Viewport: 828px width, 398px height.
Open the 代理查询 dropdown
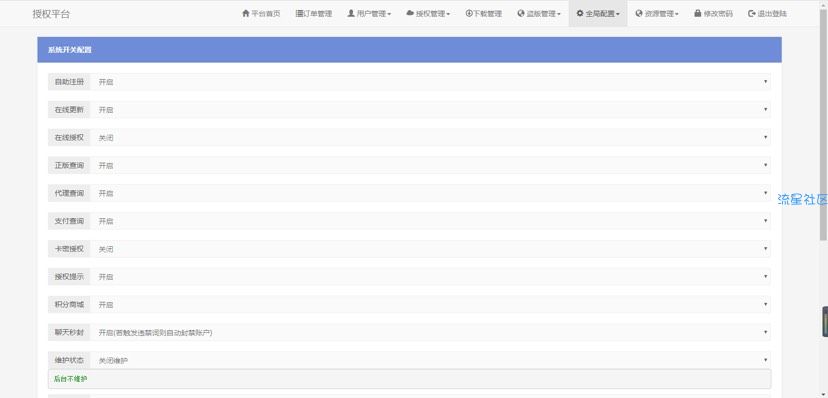430,193
